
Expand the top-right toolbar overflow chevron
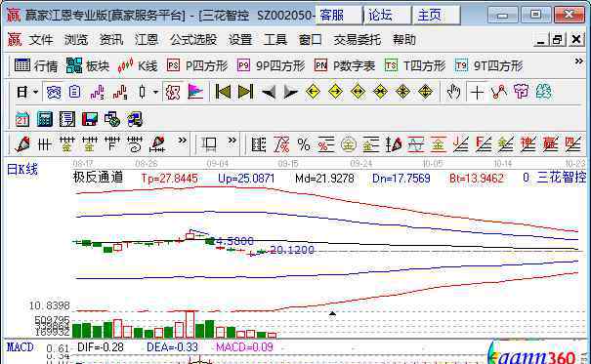point(579,61)
